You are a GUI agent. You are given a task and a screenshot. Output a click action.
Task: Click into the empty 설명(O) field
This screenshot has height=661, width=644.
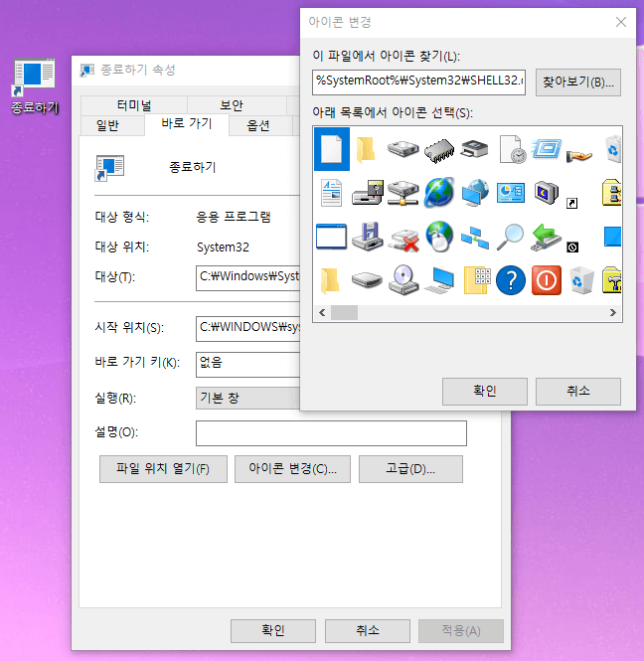pos(331,433)
